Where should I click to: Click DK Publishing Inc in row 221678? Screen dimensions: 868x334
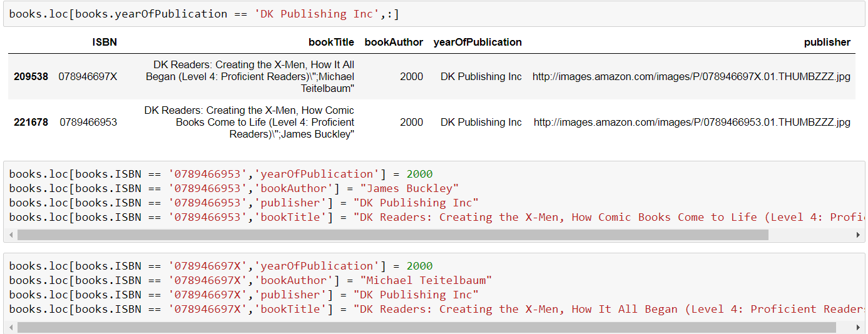pos(481,122)
